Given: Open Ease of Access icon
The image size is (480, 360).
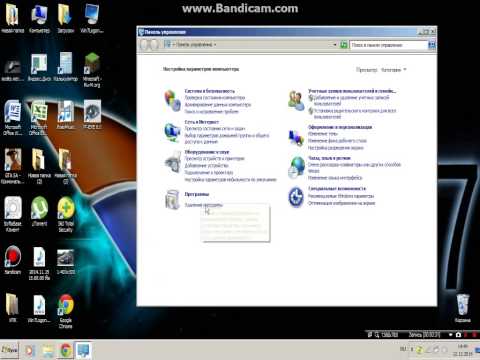Looking at the screenshot, I should click(296, 197).
